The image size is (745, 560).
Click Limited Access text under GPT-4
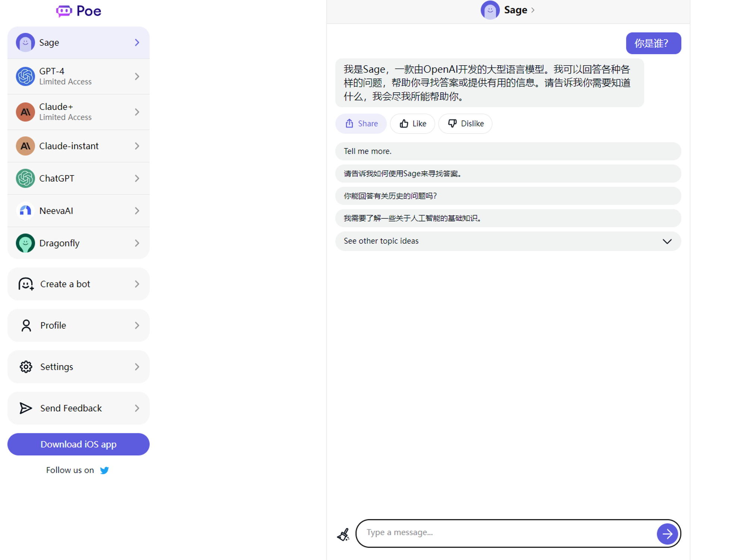[66, 82]
